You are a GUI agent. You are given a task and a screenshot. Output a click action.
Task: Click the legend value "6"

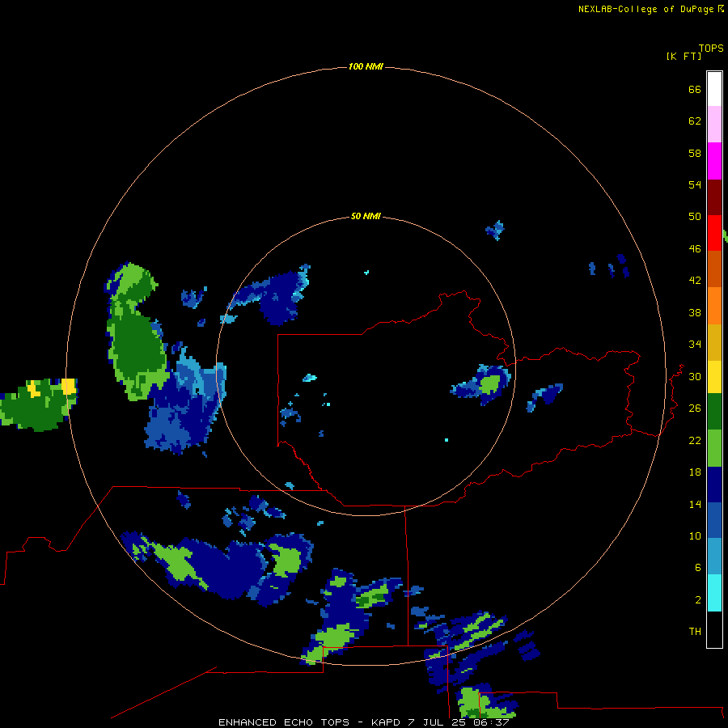(x=698, y=568)
